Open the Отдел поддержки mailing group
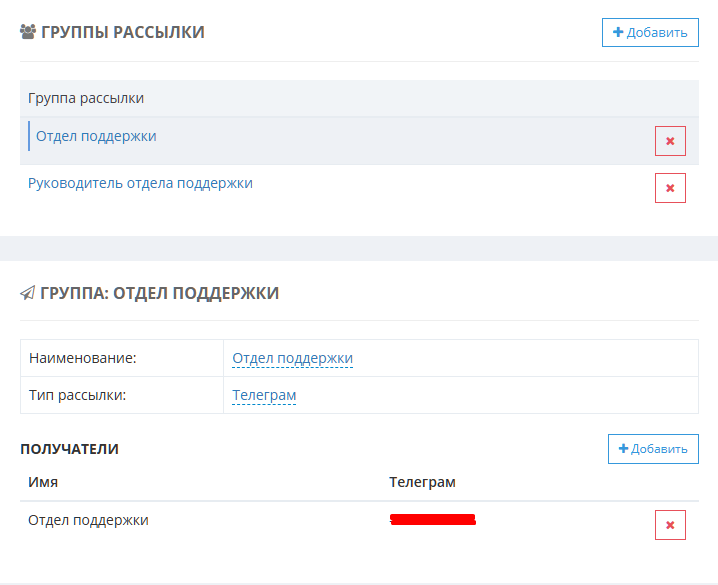The height and width of the screenshot is (585, 718). tap(96, 136)
